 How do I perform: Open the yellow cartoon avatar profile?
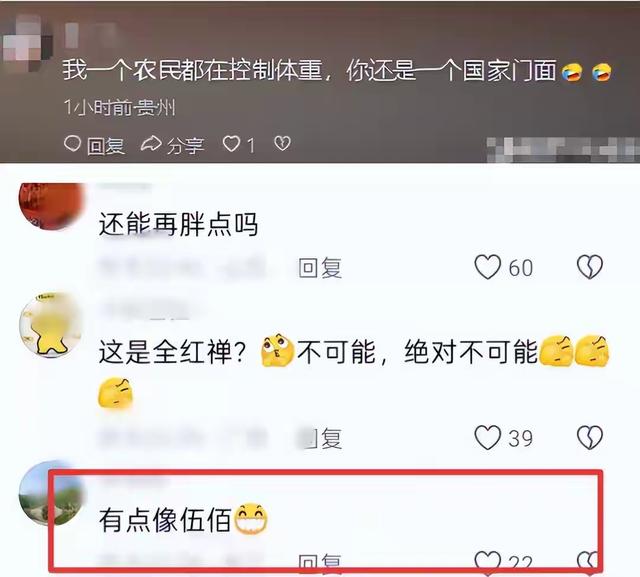pos(51,325)
